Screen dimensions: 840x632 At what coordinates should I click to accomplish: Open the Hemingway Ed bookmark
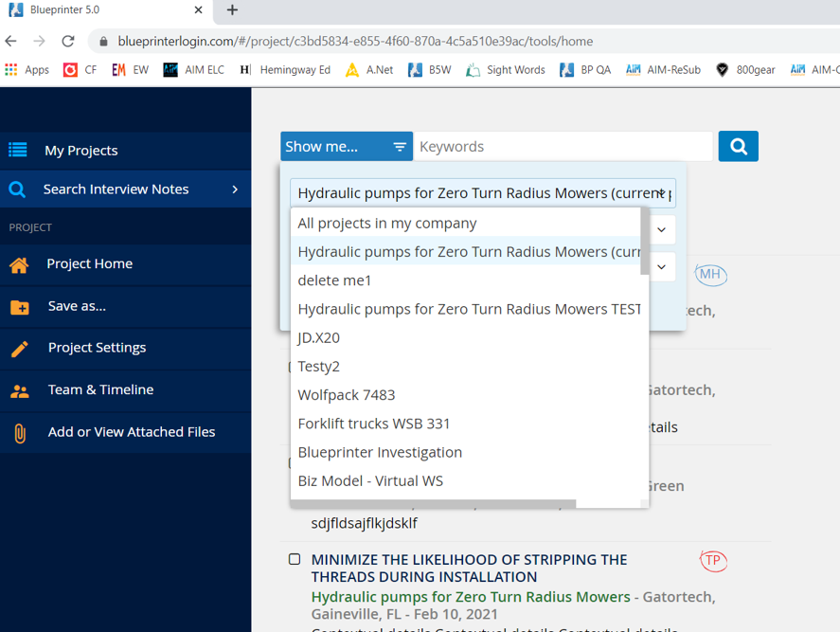point(285,70)
